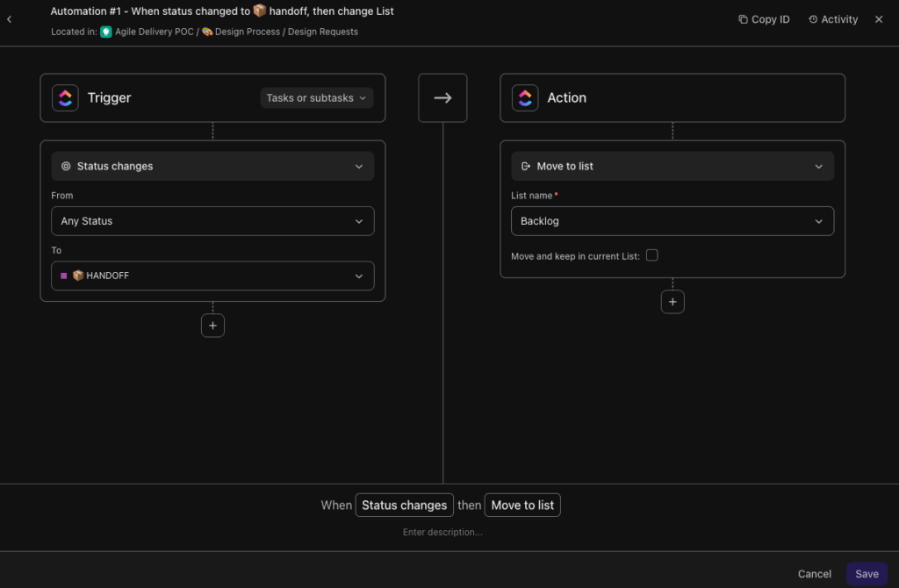The height and width of the screenshot is (588, 899).
Task: Click the plus icon below the Action card
Action: (672, 301)
